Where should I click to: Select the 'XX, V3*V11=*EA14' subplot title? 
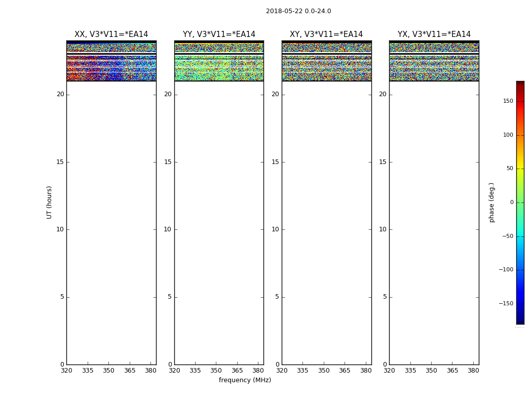111,34
